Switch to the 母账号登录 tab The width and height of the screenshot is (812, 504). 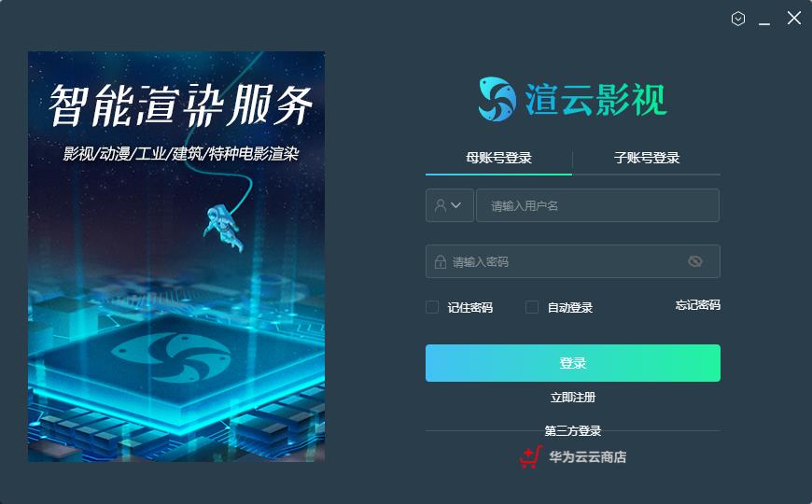[498, 158]
